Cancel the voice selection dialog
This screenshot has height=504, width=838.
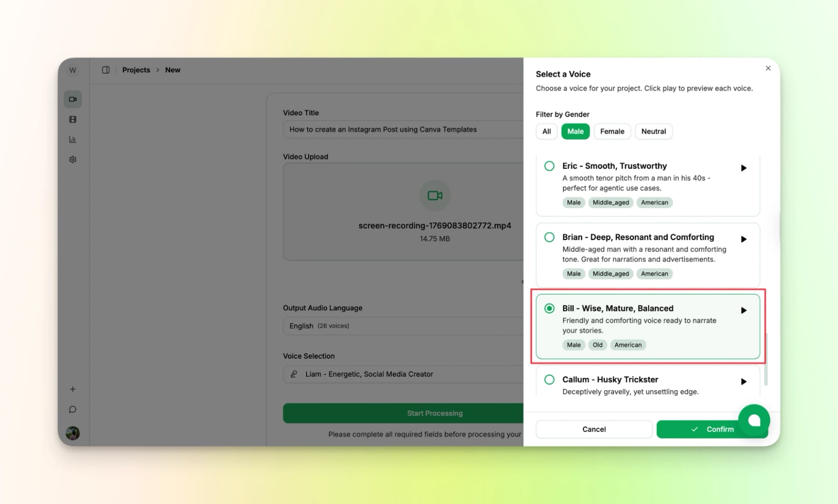[594, 429]
